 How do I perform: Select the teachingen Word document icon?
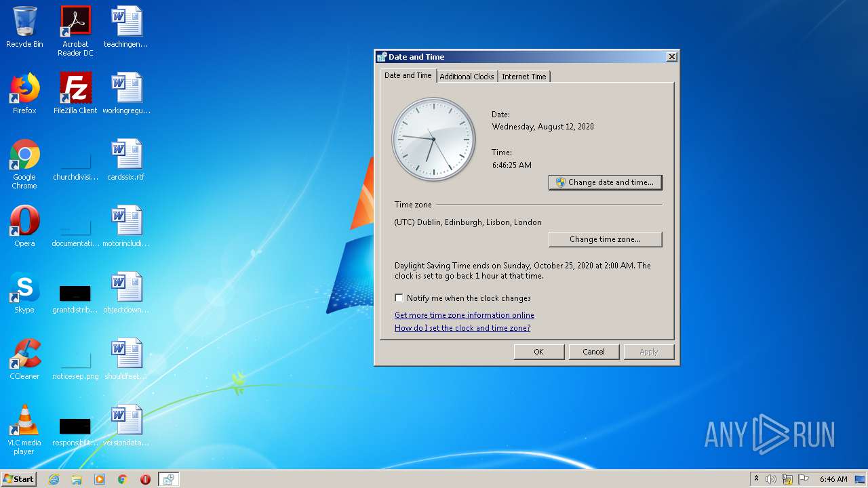coord(126,27)
